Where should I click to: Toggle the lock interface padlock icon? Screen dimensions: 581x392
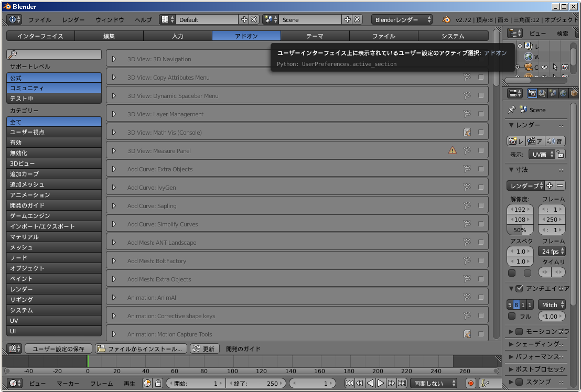coord(560,155)
